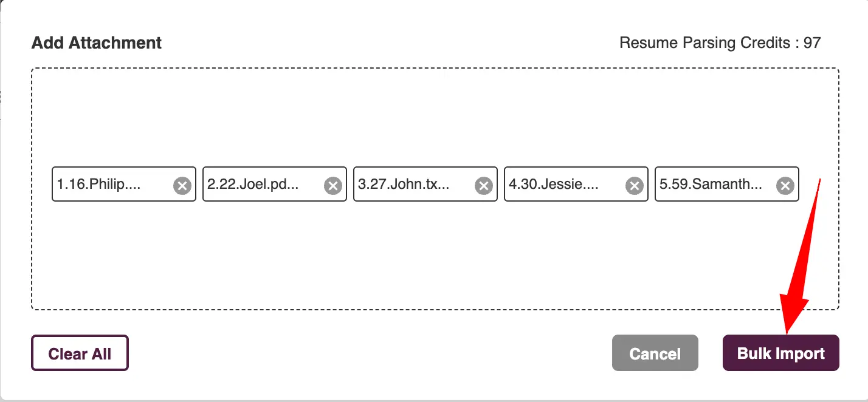
Task: Remove the 4.30.Jessie file with X icon
Action: [x=634, y=185]
